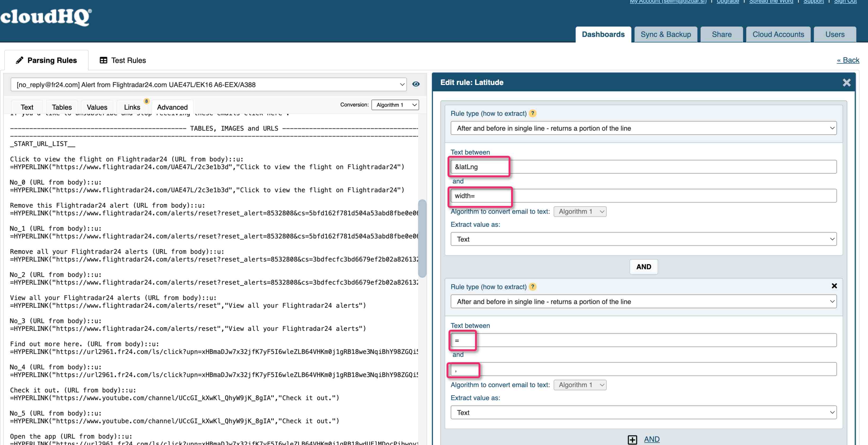Click the &latLng text input field
This screenshot has width=868, height=445.
(643, 167)
